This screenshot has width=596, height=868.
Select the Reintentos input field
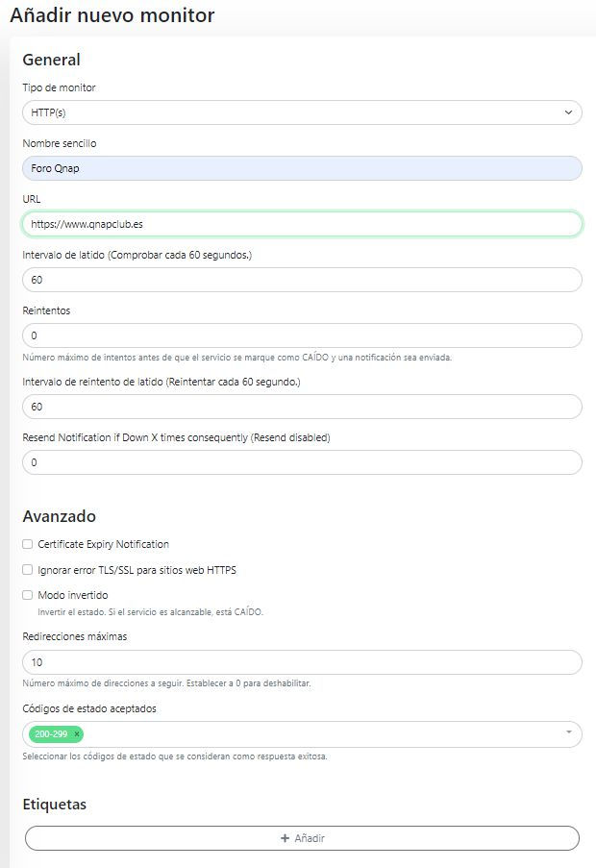coord(302,335)
